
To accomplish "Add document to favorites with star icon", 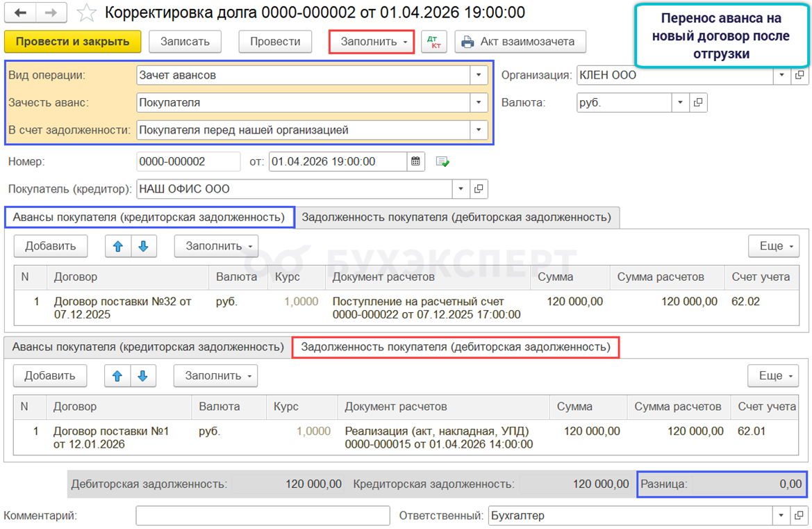I will click(x=86, y=13).
